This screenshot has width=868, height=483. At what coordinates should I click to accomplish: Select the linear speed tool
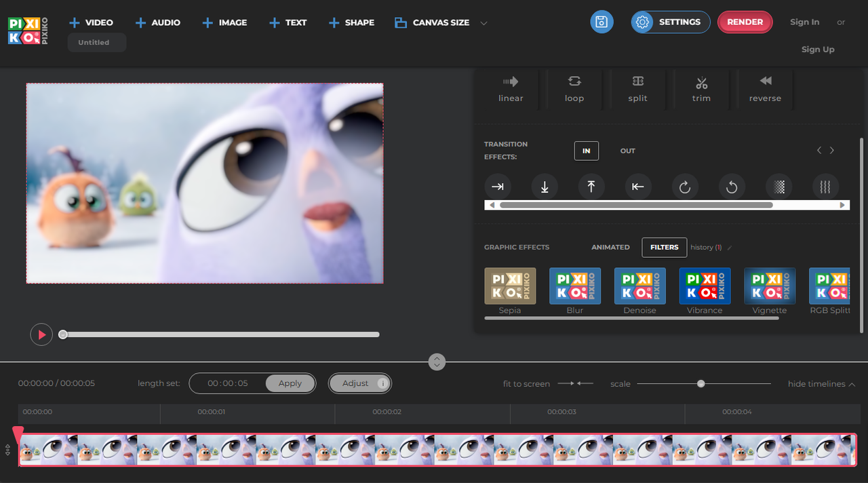[511, 89]
